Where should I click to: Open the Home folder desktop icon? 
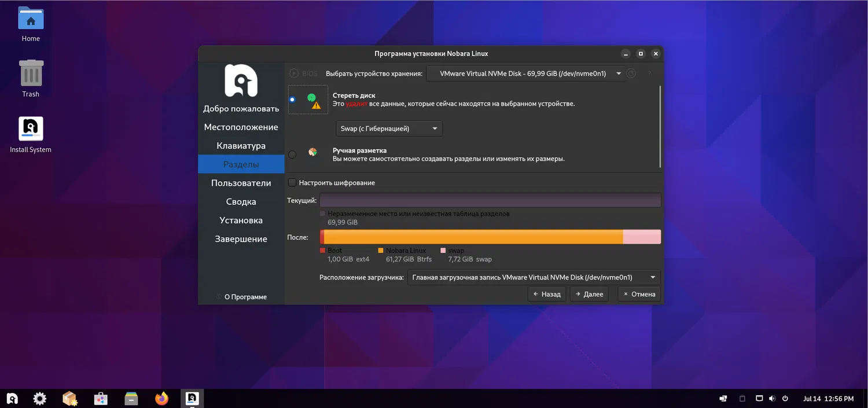pos(31,24)
